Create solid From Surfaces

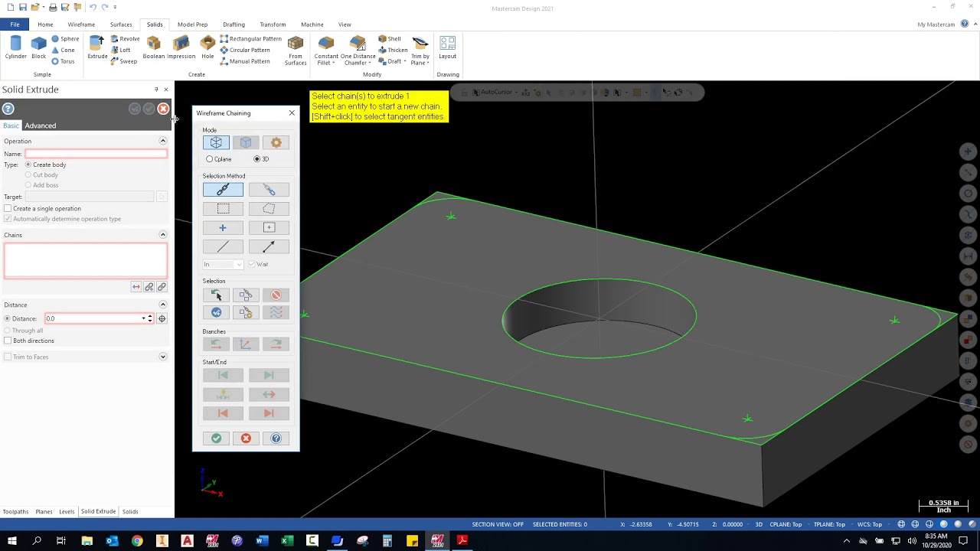[296, 51]
